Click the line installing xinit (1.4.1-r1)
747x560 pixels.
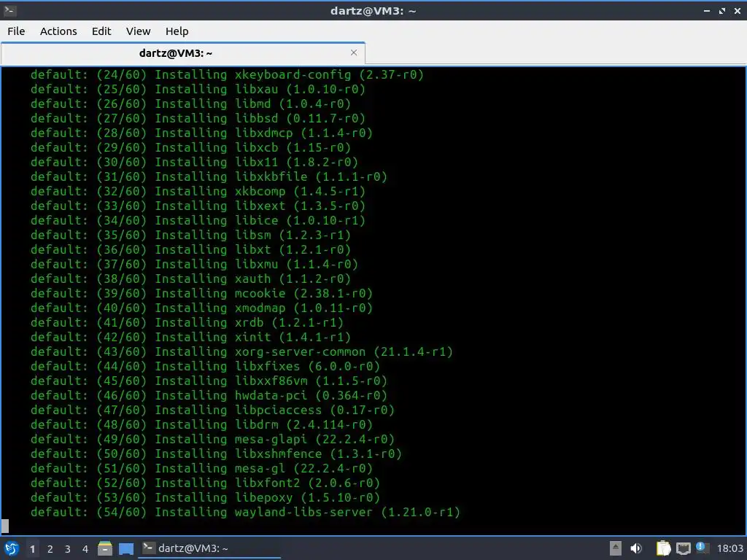(x=190, y=337)
